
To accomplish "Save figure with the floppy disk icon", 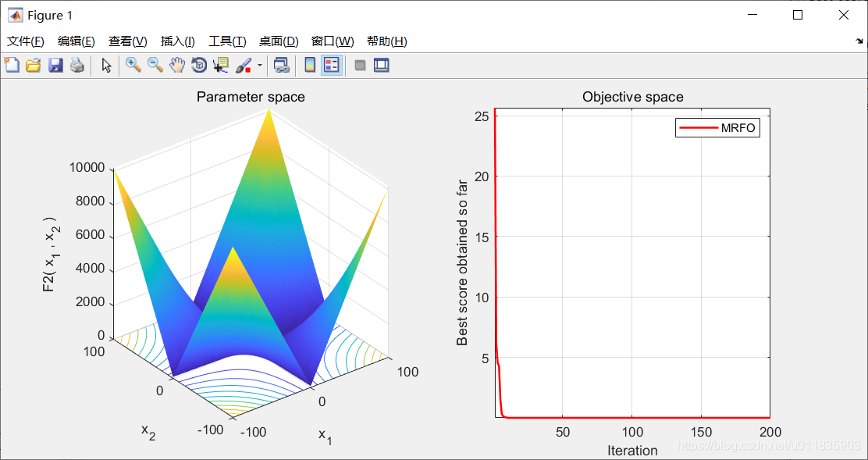I will tap(55, 66).
